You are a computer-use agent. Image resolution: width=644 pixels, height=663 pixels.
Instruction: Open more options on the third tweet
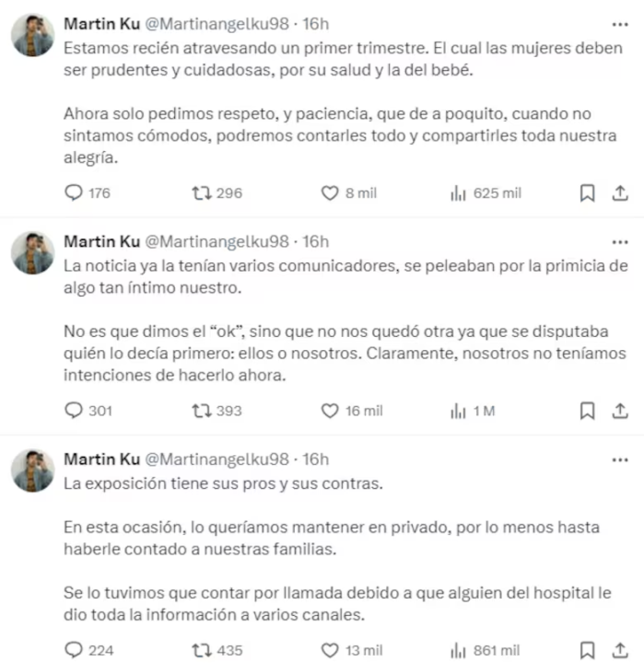[x=620, y=459]
